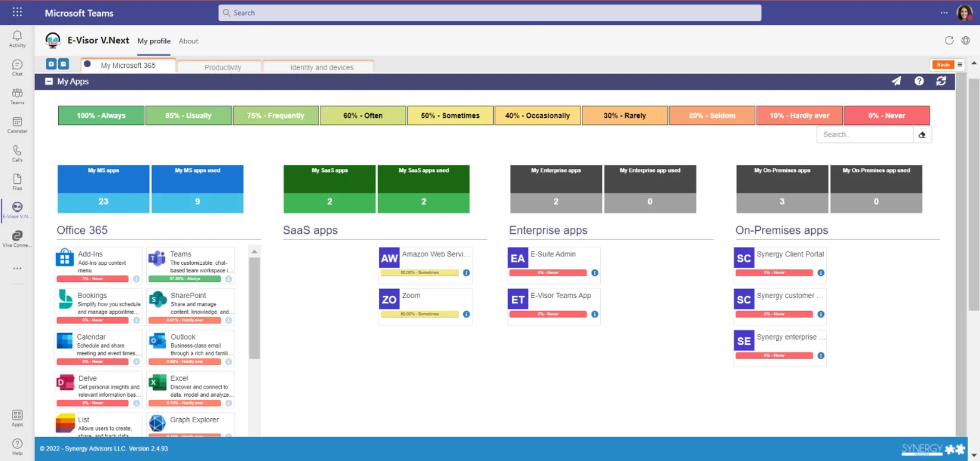Switch to the My profile tab

point(154,41)
